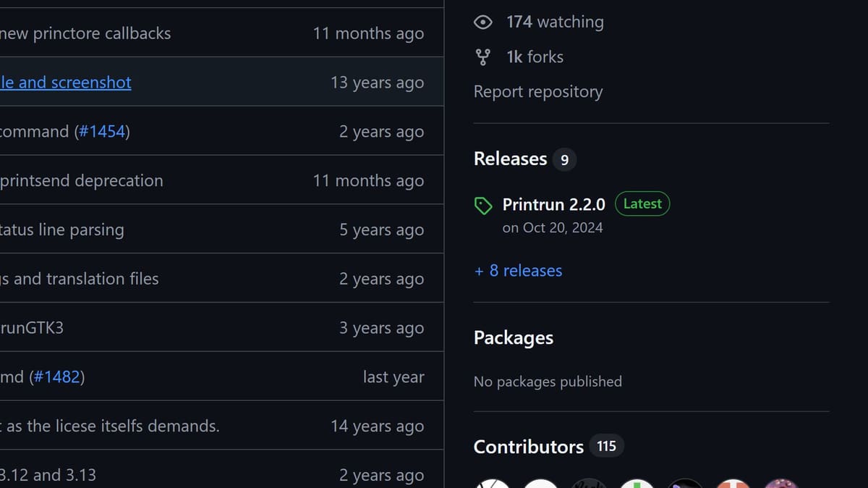Open pull request #1482 link

pos(56,377)
